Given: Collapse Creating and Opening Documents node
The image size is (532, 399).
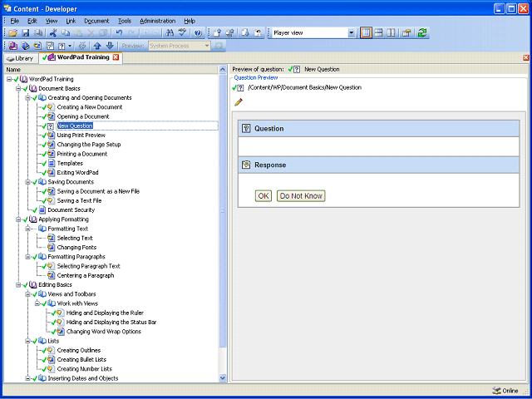Looking at the screenshot, I should 27,98.
